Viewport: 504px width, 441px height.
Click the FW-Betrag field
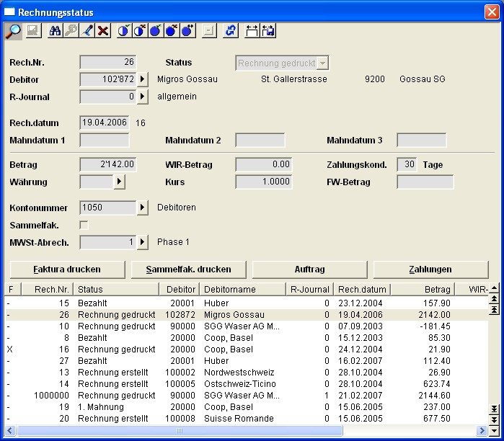pyautogui.click(x=425, y=182)
